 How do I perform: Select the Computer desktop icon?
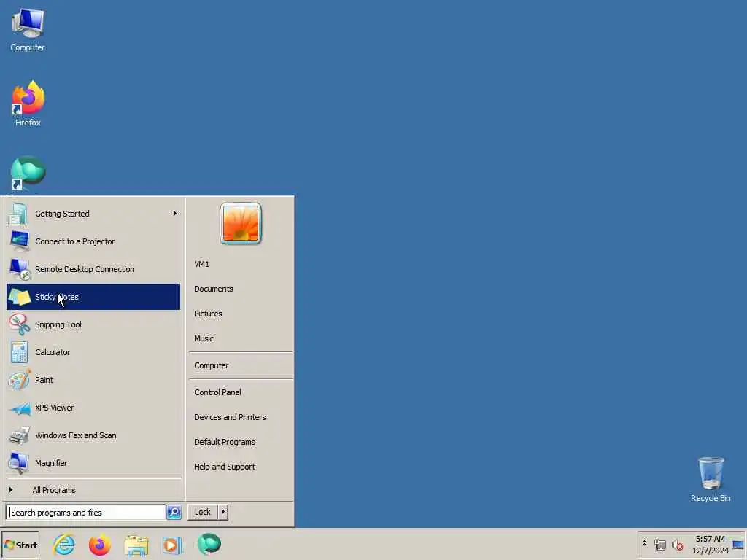coord(28,30)
